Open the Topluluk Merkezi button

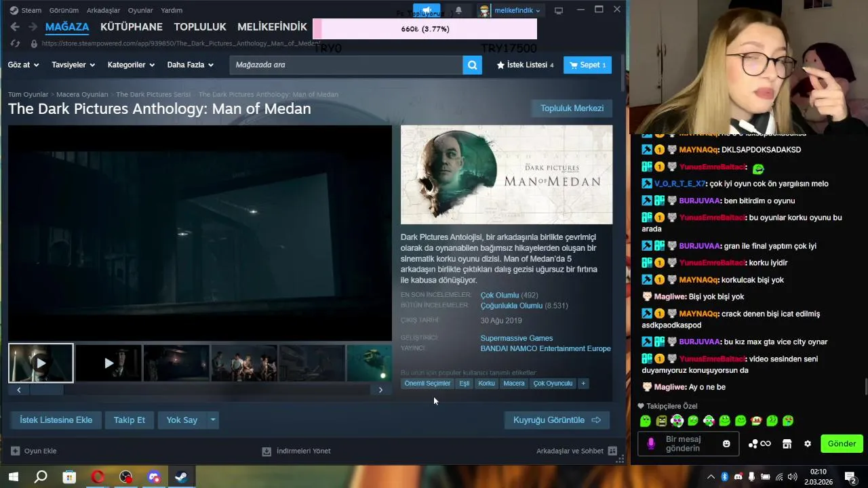point(572,108)
